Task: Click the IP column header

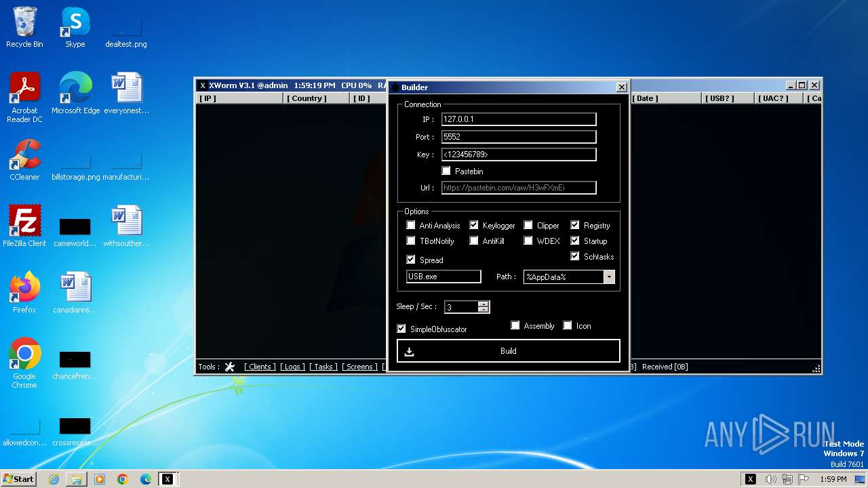Action: tap(239, 98)
